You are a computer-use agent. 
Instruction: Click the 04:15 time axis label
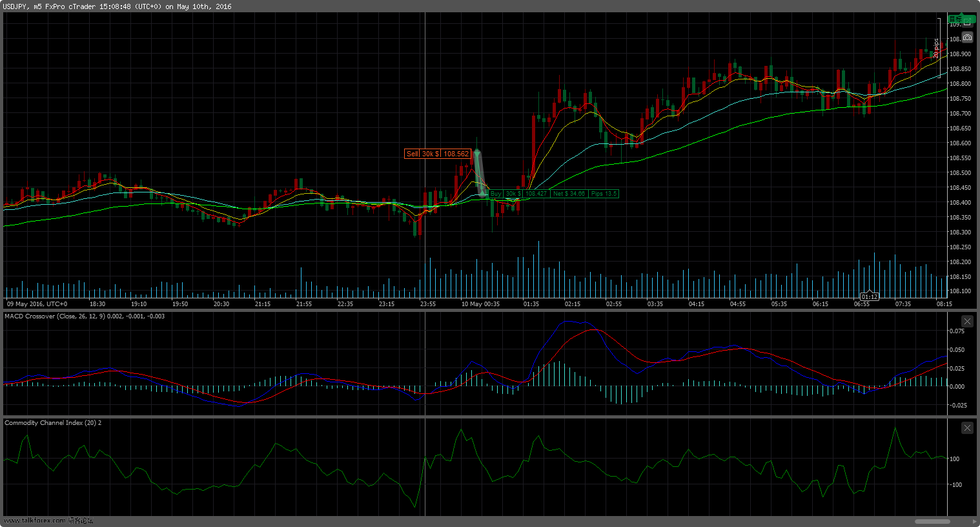coord(696,304)
